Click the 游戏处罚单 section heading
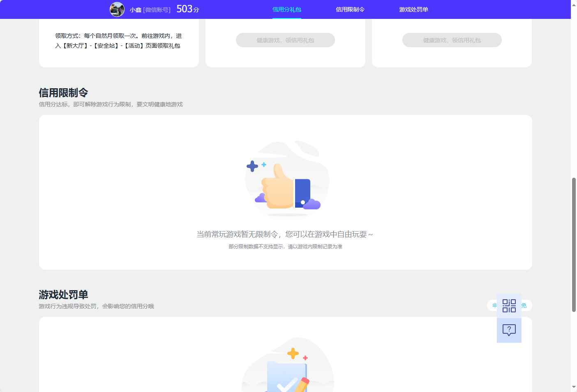 pyautogui.click(x=63, y=295)
